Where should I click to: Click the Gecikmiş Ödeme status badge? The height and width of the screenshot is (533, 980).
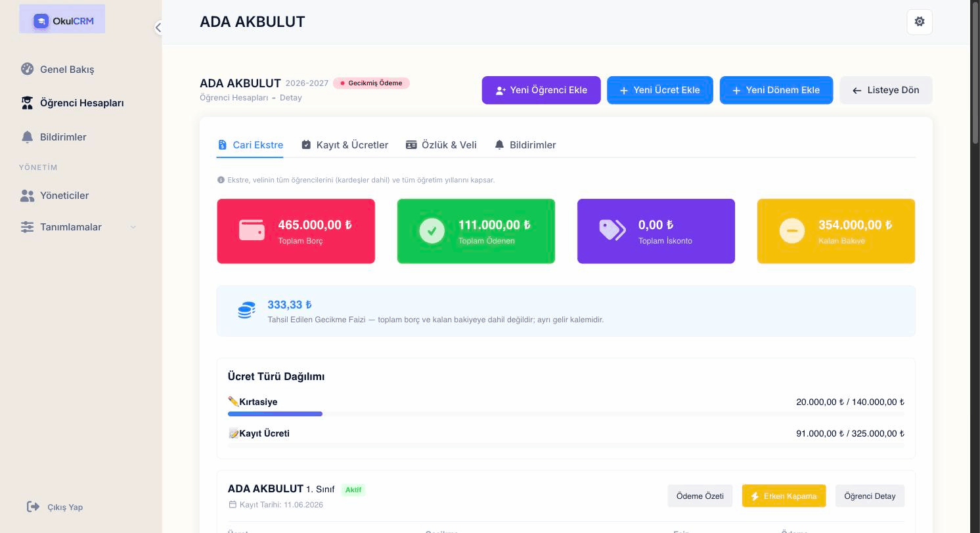371,83
